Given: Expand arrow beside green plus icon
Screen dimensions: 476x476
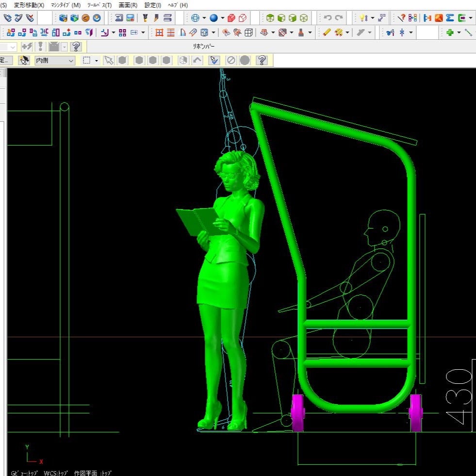Looking at the screenshot, I should 459,33.
